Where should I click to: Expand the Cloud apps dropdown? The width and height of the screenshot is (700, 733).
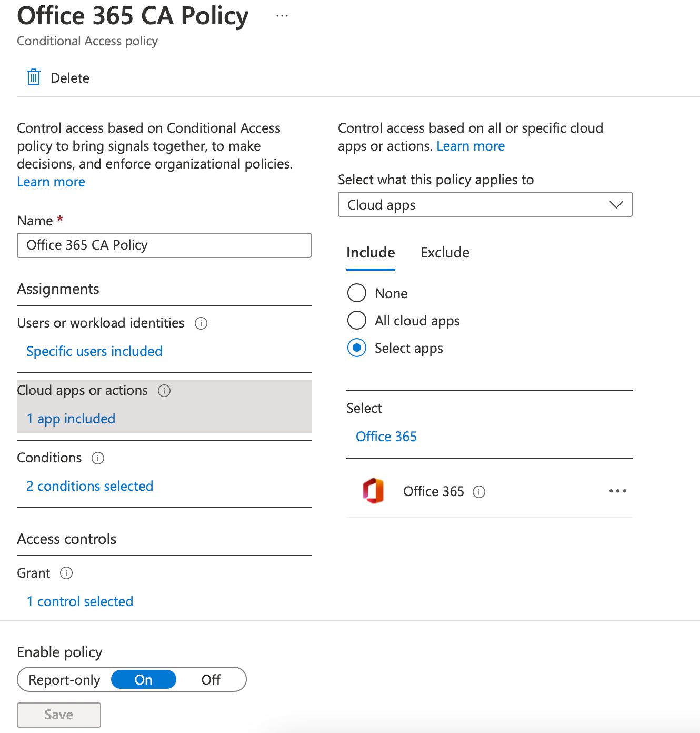[485, 204]
